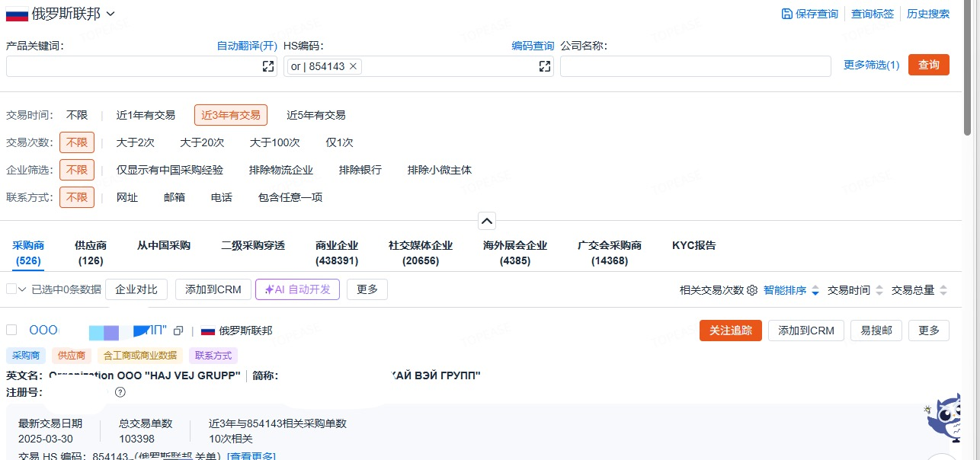Image resolution: width=980 pixels, height=460 pixels.
Task: Collapse the filter panel with chevron
Action: point(487,221)
